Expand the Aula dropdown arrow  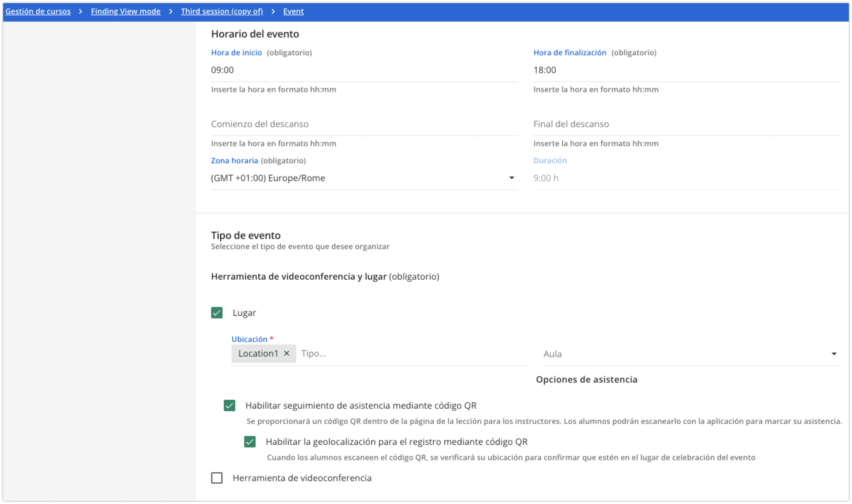tap(834, 354)
